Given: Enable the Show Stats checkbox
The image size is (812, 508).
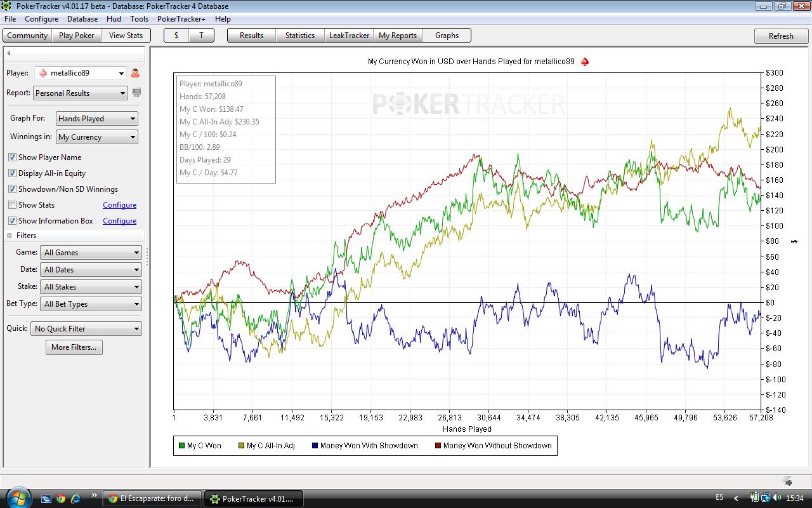Looking at the screenshot, I should 12,205.
